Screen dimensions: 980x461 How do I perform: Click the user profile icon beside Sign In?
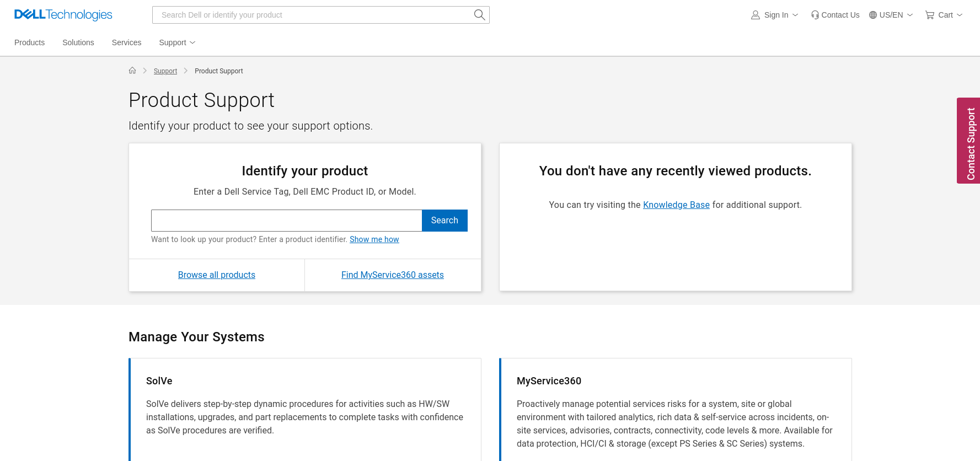tap(756, 15)
